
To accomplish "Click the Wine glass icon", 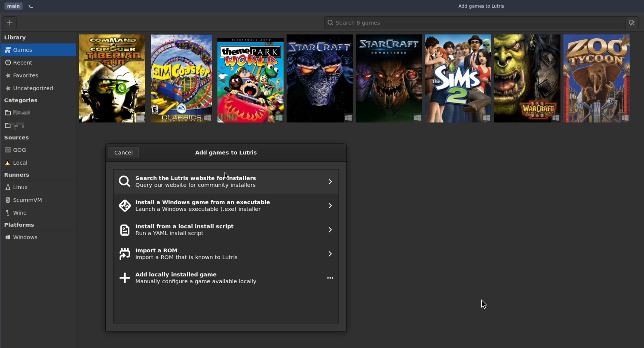I will [x=8, y=213].
